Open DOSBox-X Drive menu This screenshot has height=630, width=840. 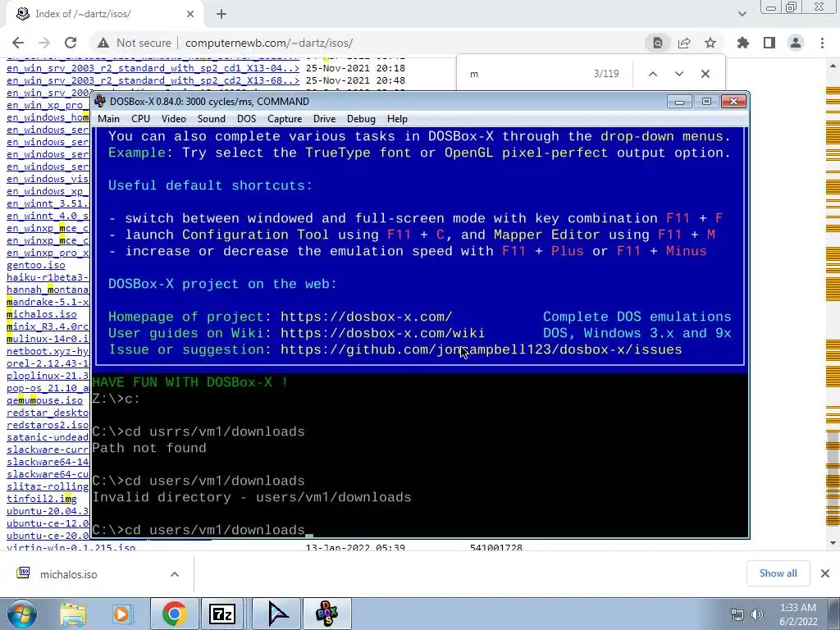[x=325, y=119]
